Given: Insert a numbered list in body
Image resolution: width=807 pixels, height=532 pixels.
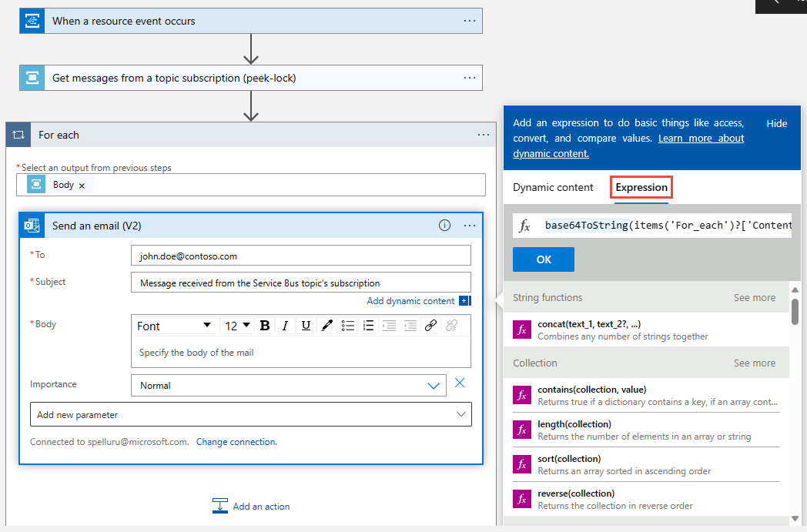Looking at the screenshot, I should (369, 326).
